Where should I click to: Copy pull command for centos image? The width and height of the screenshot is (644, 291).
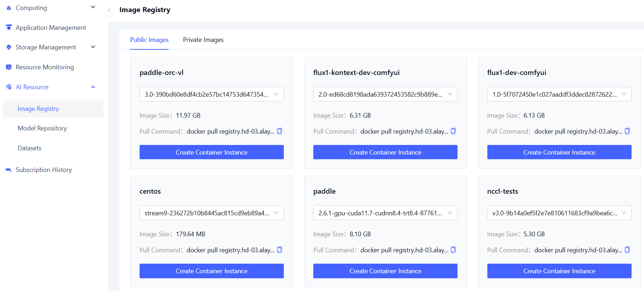[280, 250]
